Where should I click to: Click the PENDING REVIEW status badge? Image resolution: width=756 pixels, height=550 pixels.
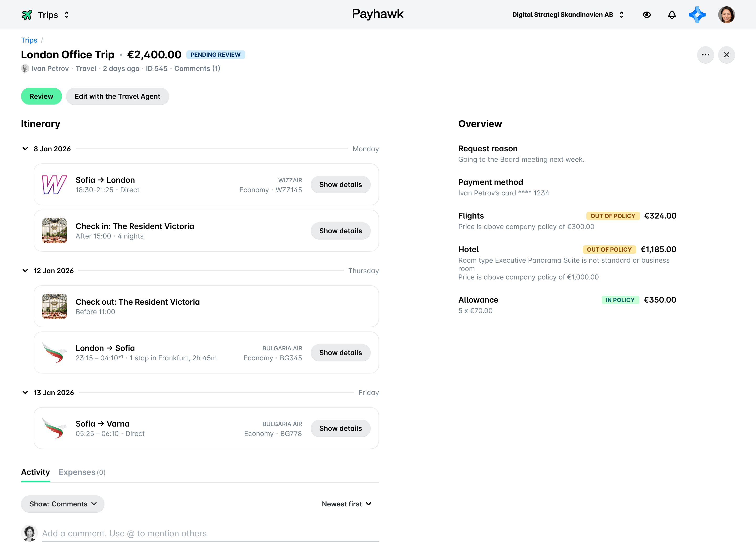coord(215,55)
